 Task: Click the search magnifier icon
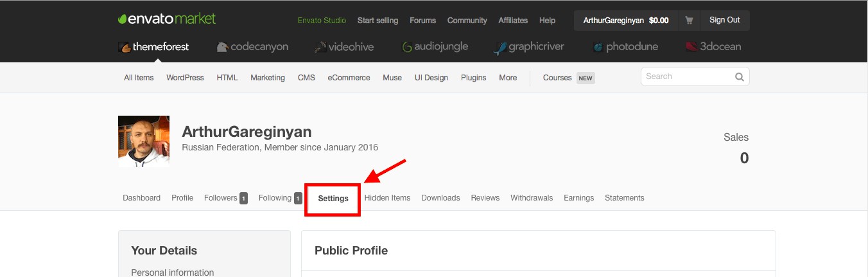point(740,77)
